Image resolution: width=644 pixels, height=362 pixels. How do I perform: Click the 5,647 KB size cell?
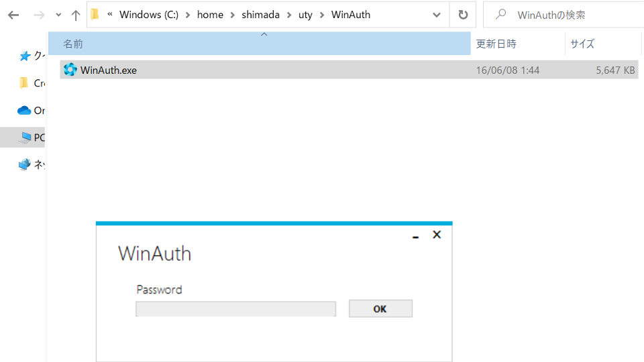point(615,71)
